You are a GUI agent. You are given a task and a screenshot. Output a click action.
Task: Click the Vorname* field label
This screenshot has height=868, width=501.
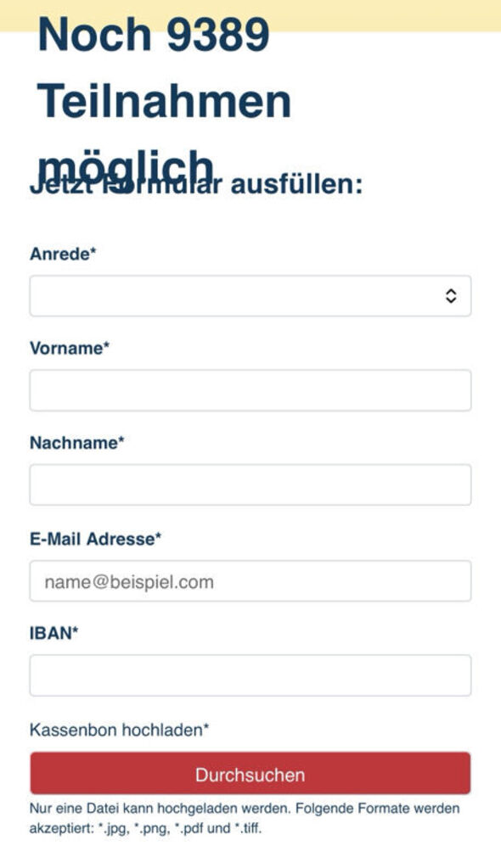click(69, 346)
